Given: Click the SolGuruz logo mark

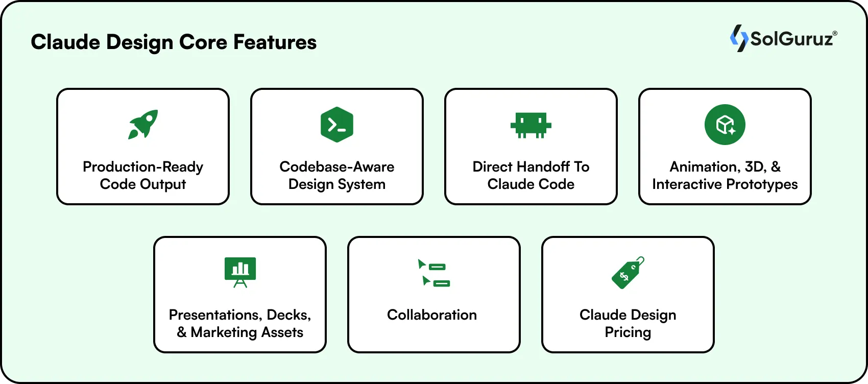Looking at the screenshot, I should (739, 38).
